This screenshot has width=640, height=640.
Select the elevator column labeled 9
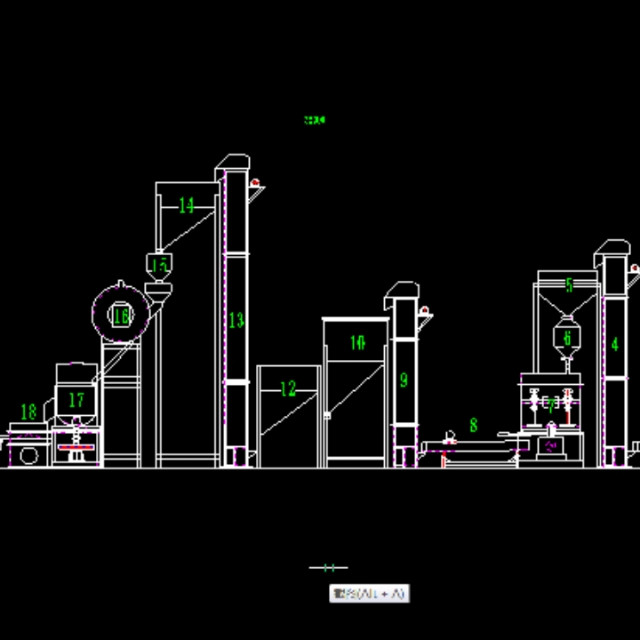point(404,380)
